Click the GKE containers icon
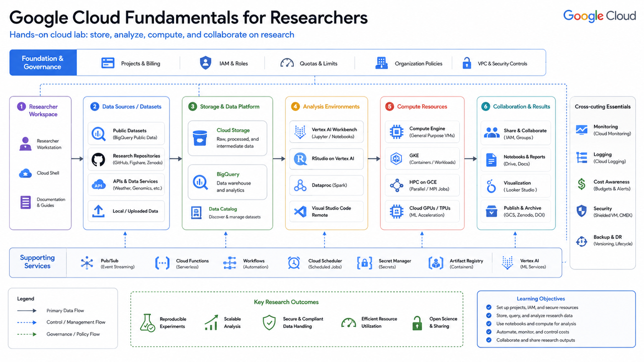 (396, 159)
